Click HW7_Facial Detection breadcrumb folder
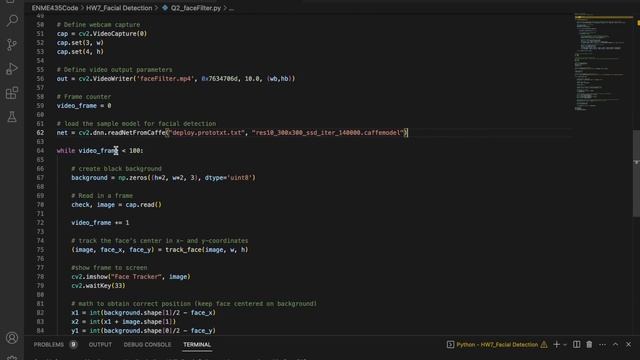 pos(119,8)
